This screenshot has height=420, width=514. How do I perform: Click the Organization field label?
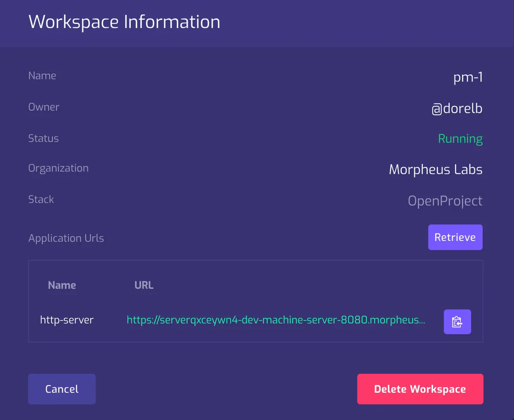[x=58, y=168]
